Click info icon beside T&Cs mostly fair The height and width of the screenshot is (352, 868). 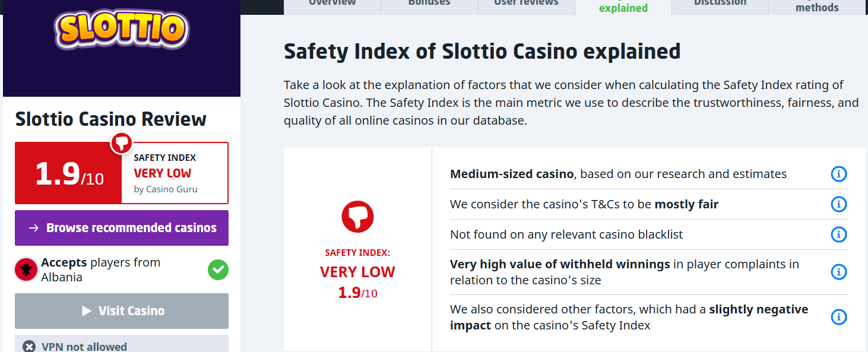click(x=838, y=204)
